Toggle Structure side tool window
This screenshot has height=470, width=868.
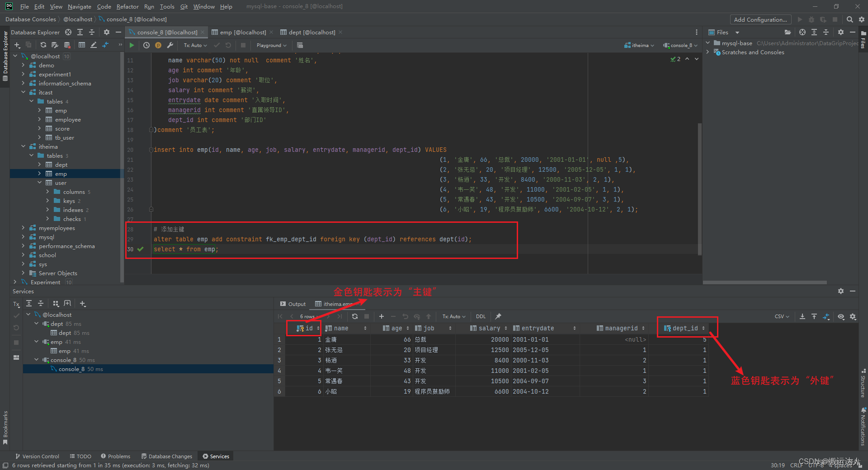click(863, 383)
